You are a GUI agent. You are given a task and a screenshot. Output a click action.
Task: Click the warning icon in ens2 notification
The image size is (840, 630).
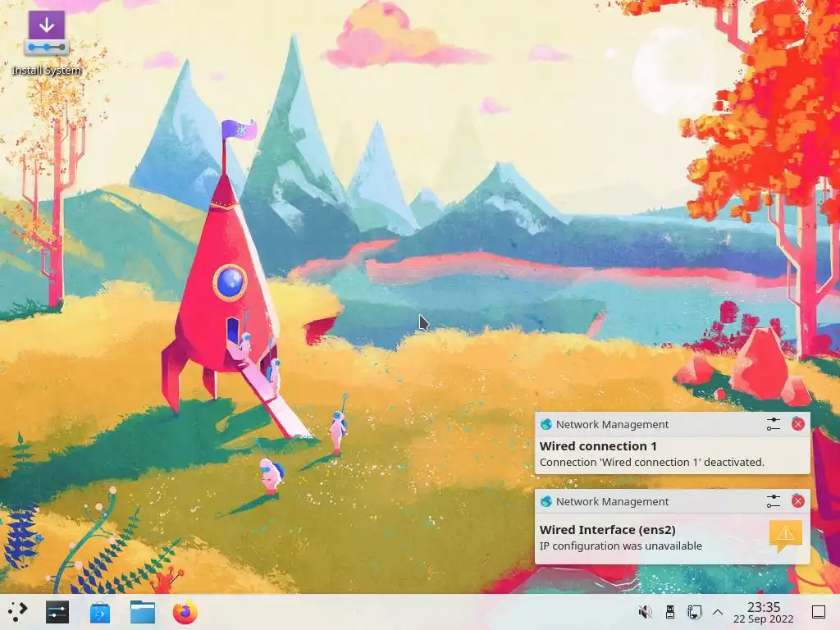pyautogui.click(x=786, y=536)
